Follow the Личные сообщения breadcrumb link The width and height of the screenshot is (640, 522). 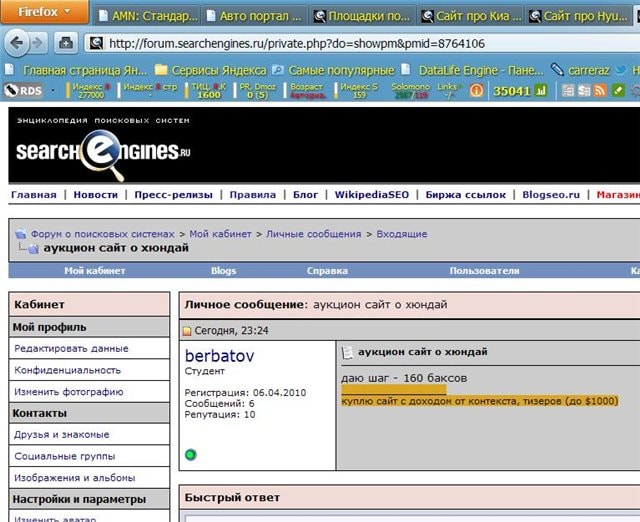[314, 234]
